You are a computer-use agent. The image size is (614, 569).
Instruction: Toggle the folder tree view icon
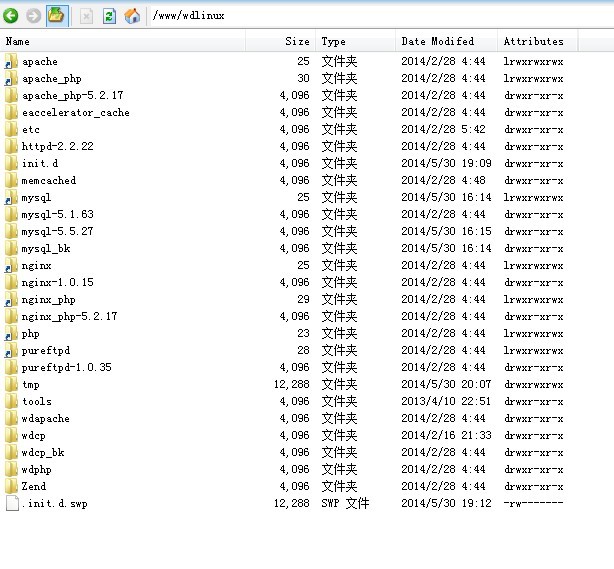pos(57,16)
